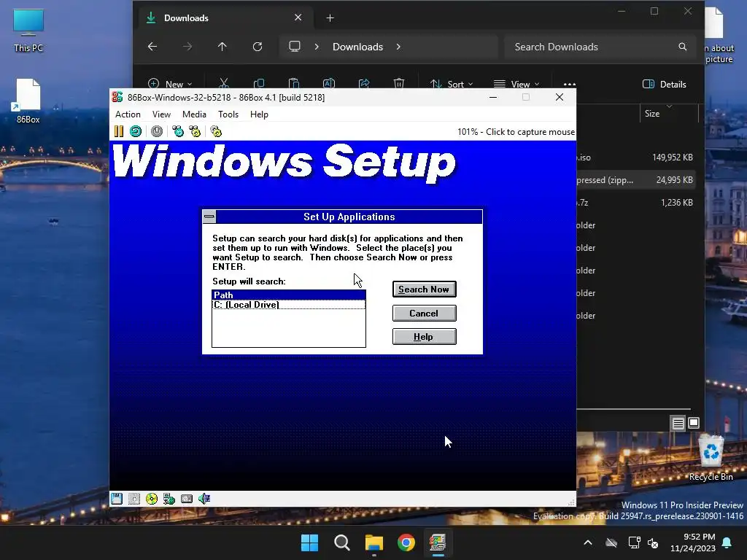The image size is (747, 560).
Task: Click Help in Set Up Applications dialog
Action: pyautogui.click(x=424, y=337)
